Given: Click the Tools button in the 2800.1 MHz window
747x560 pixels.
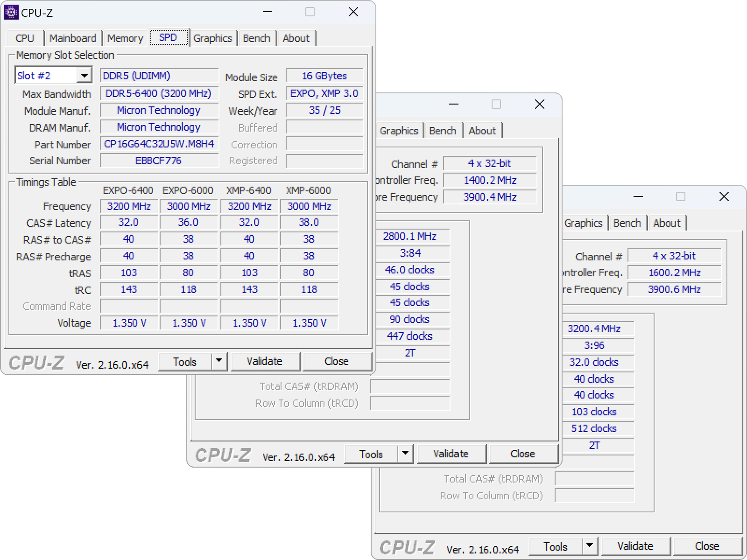Looking at the screenshot, I should 371,454.
